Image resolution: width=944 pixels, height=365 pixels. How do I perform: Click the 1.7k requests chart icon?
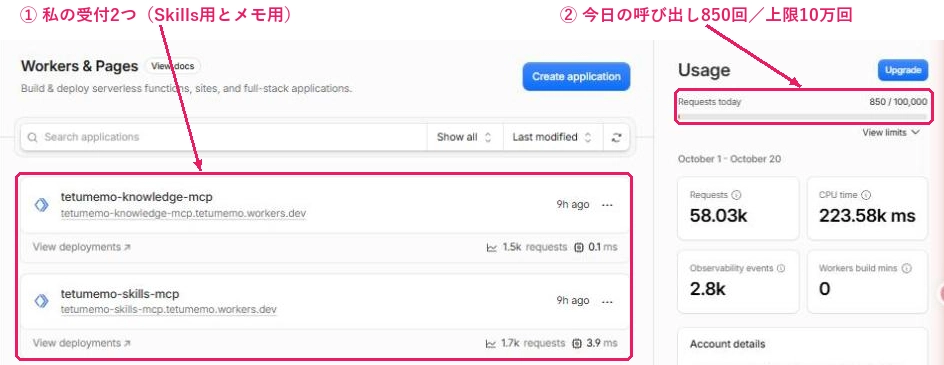pyautogui.click(x=491, y=344)
